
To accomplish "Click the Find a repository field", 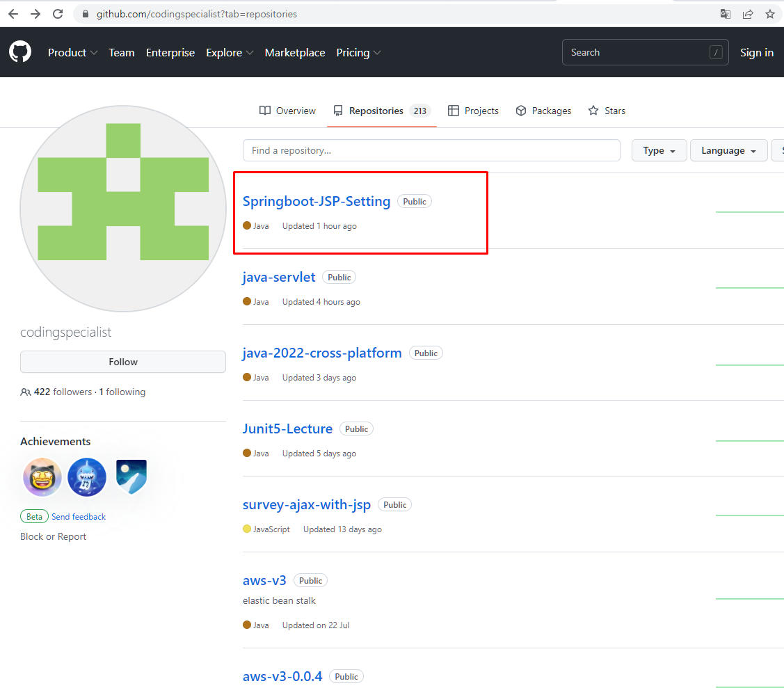I will pyautogui.click(x=431, y=150).
